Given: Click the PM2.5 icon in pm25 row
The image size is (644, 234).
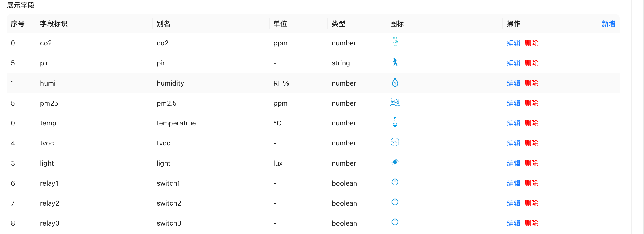Looking at the screenshot, I should (395, 102).
